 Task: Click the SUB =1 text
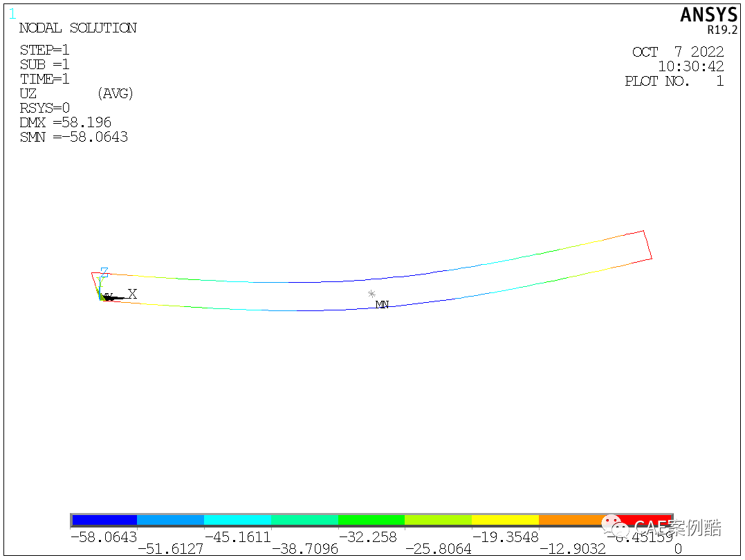pyautogui.click(x=45, y=64)
